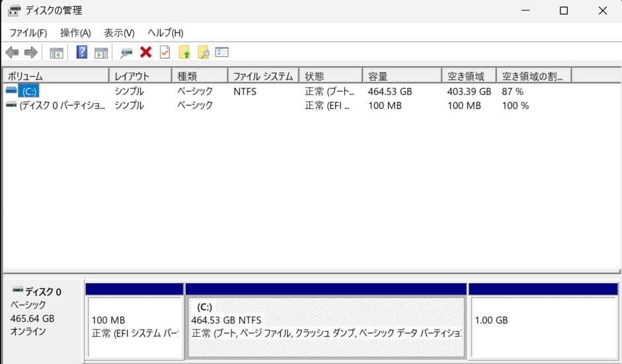This screenshot has width=622, height=364.
Task: Click the NTFS file system cell
Action: point(245,92)
